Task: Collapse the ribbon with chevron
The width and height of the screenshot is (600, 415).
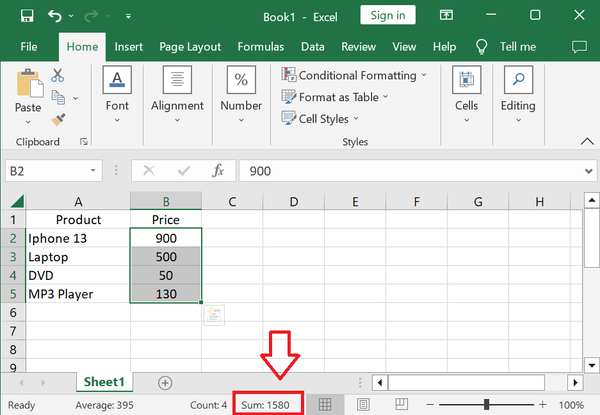Action: [587, 142]
